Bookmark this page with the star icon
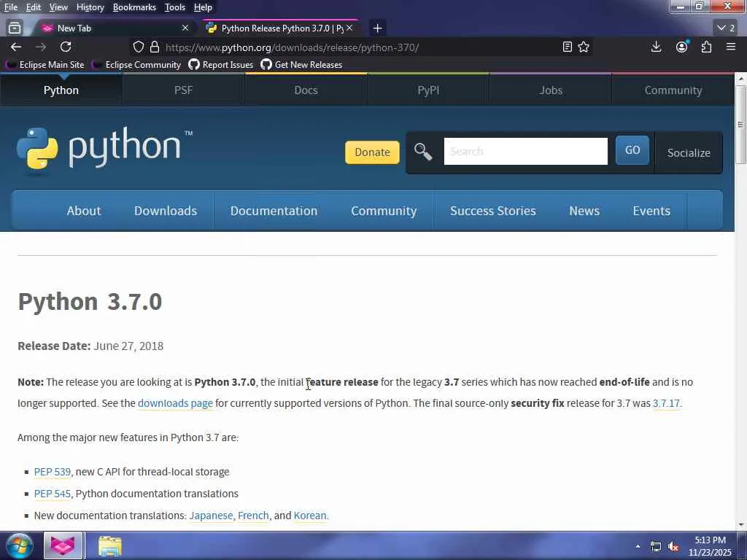Image resolution: width=747 pixels, height=560 pixels. coord(584,47)
